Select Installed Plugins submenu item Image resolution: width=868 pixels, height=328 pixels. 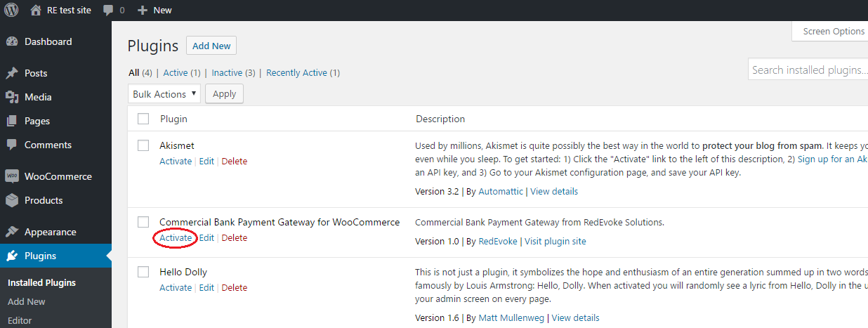pyautogui.click(x=41, y=282)
